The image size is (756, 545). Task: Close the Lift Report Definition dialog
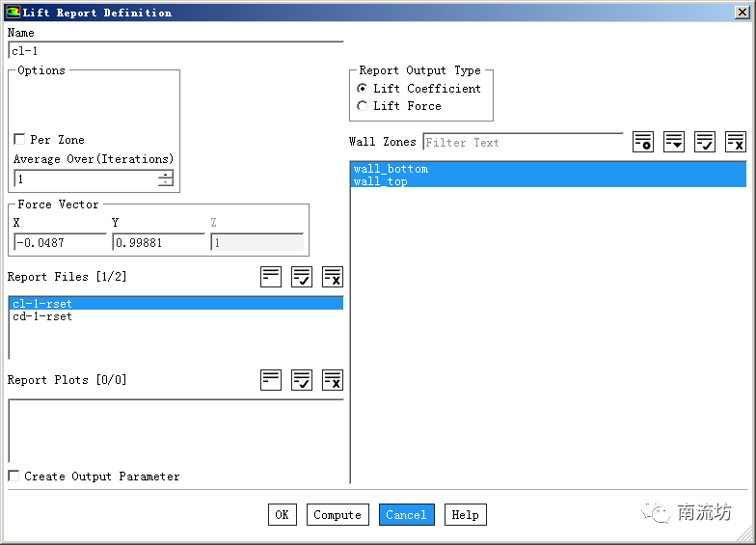(742, 12)
